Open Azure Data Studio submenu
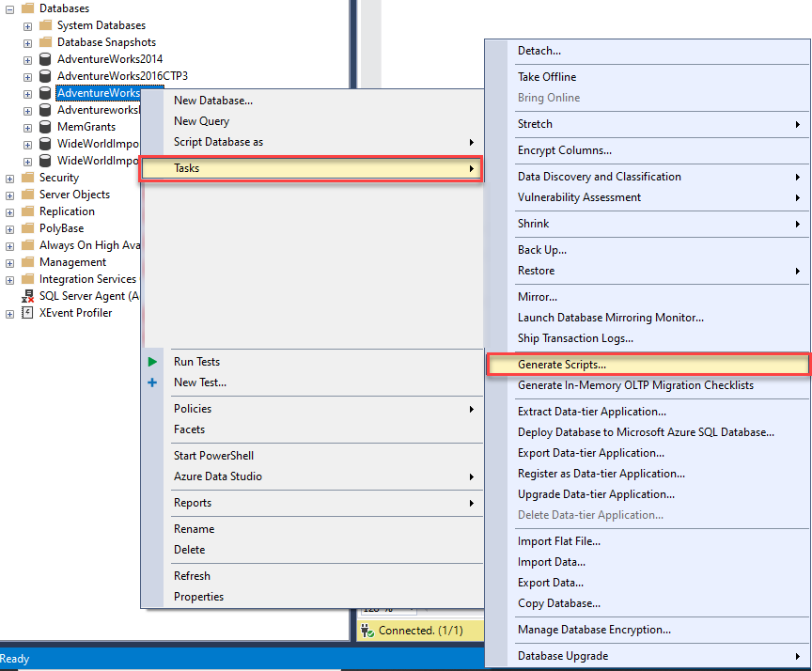This screenshot has height=671, width=812. 311,476
